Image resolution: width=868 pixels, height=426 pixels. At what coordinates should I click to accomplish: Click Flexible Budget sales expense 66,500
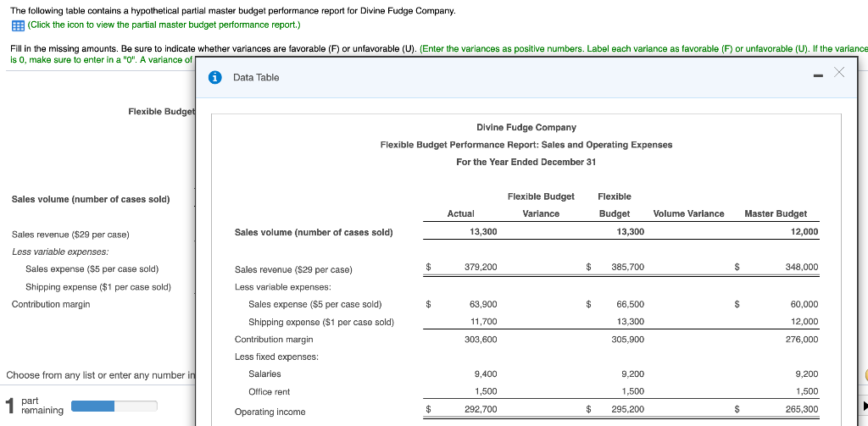[x=630, y=304]
